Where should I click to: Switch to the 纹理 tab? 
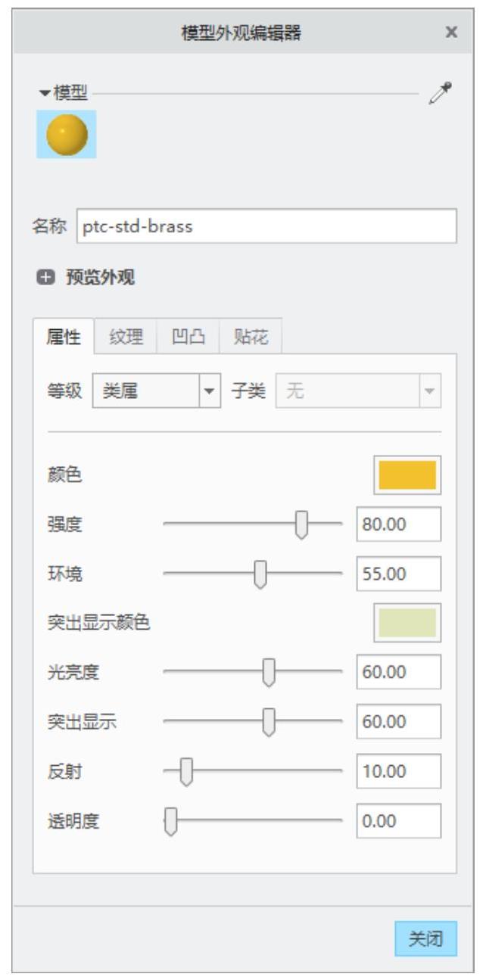(x=125, y=338)
